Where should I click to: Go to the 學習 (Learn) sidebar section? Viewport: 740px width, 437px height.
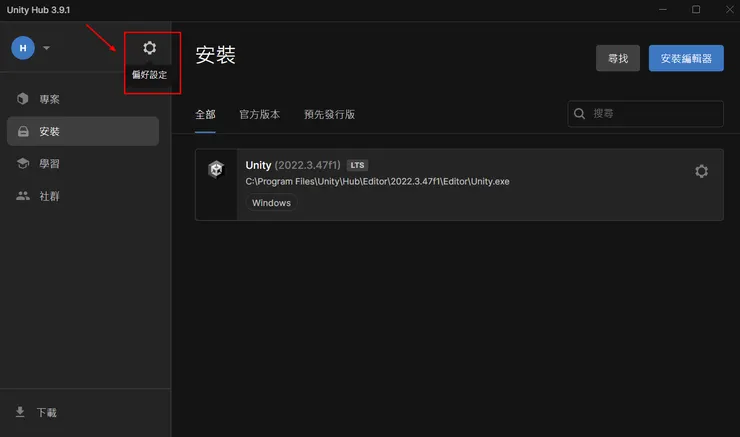pyautogui.click(x=83, y=164)
